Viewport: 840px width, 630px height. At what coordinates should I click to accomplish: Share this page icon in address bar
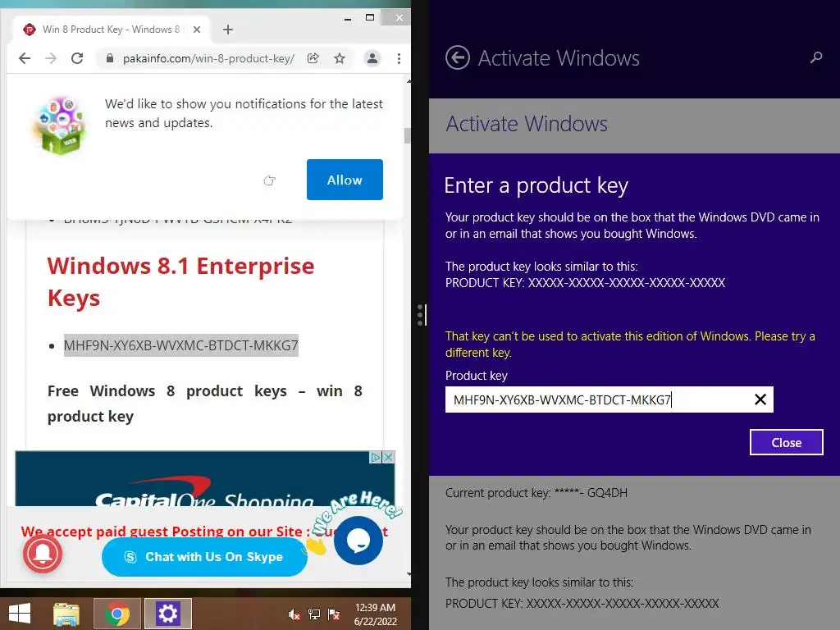[x=313, y=58]
